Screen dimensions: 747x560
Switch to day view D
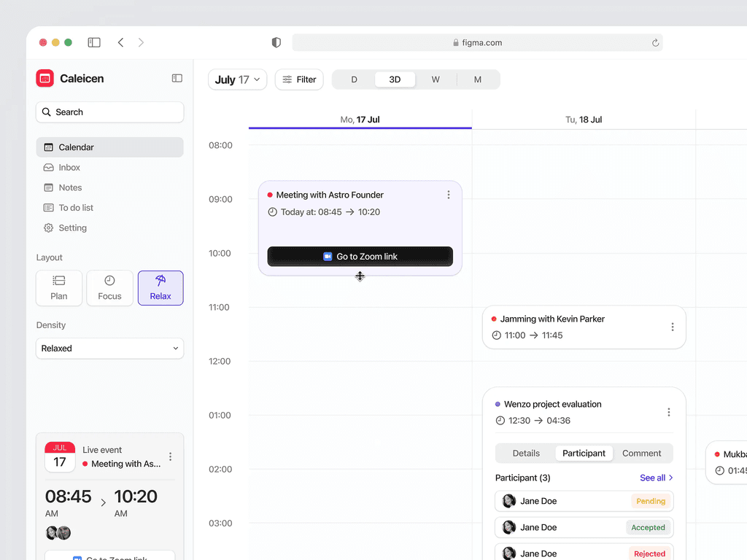pyautogui.click(x=354, y=79)
